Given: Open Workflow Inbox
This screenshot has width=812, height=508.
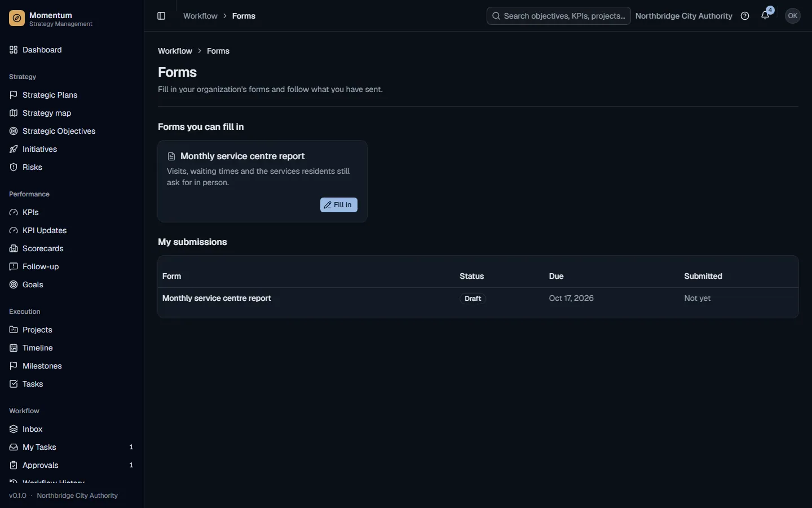Looking at the screenshot, I should (72, 429).
